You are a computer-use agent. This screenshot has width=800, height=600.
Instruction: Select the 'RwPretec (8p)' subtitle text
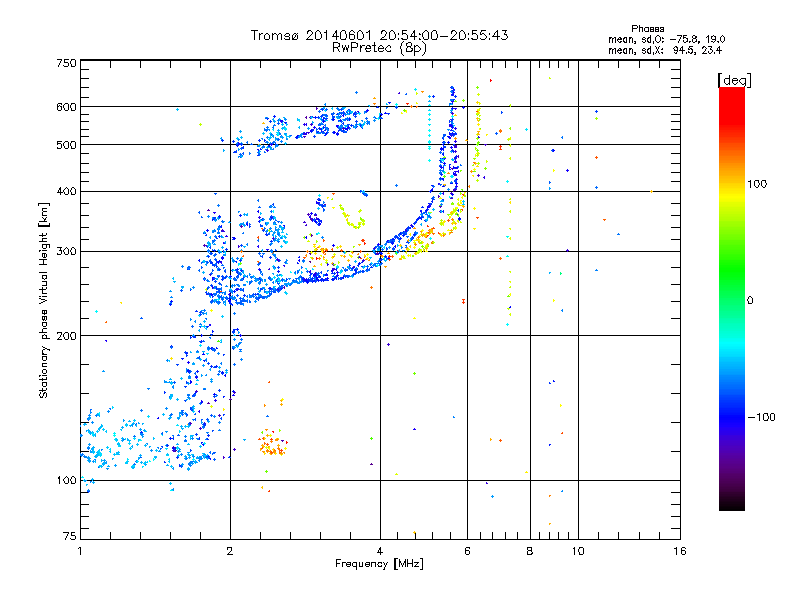[x=379, y=48]
